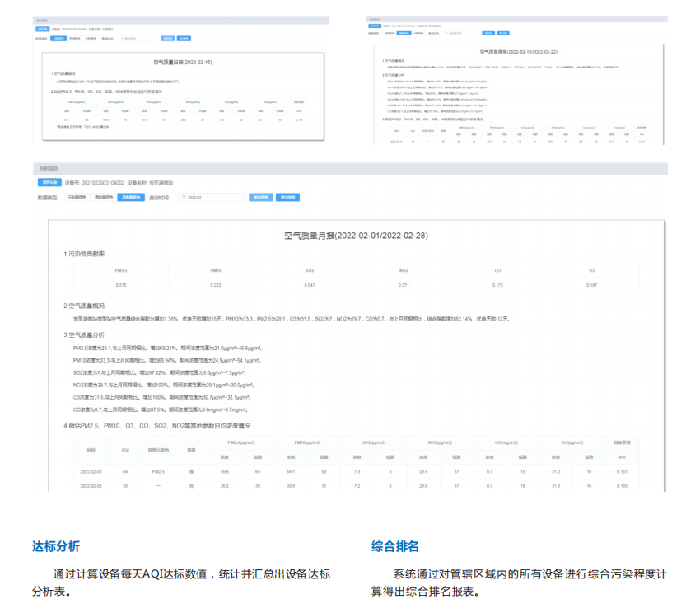Image resolution: width=700 pixels, height=613 pixels.
Task: Click weekly report title 空气质量周报(2022-02-15/2022-02-22)
Action: tap(518, 52)
